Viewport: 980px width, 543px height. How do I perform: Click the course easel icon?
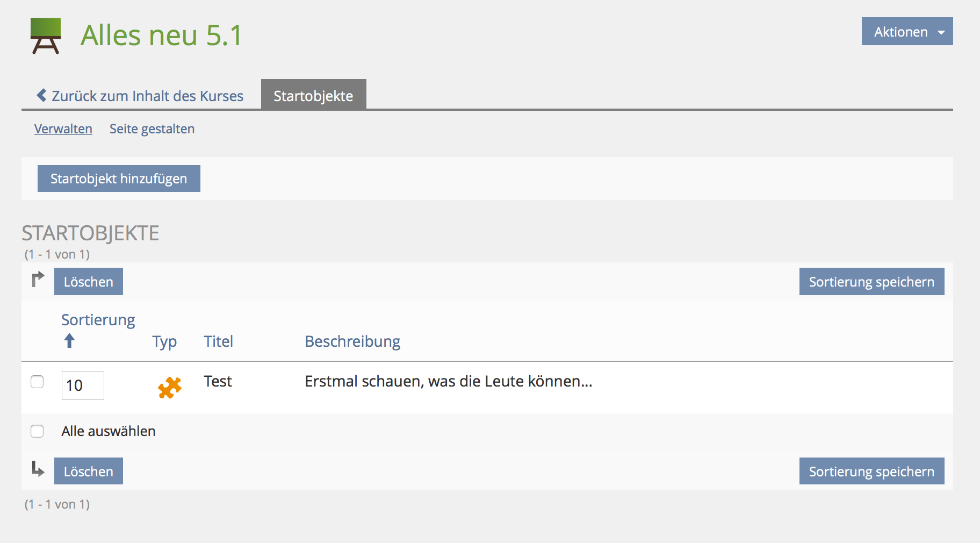[46, 35]
